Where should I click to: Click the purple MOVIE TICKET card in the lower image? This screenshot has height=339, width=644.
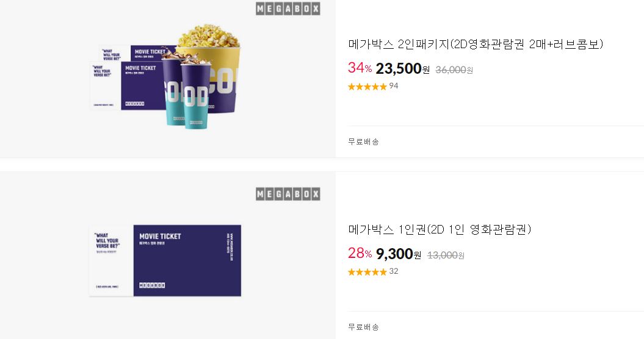click(x=187, y=260)
